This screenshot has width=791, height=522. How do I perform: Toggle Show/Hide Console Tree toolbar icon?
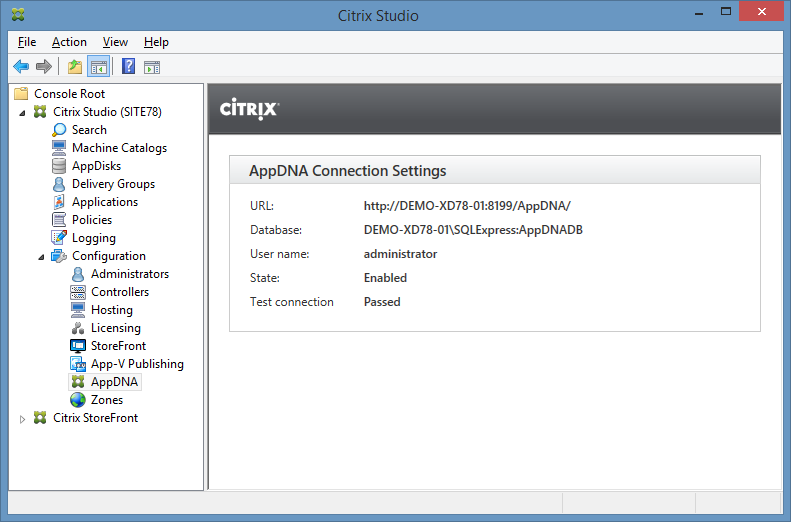pos(99,67)
